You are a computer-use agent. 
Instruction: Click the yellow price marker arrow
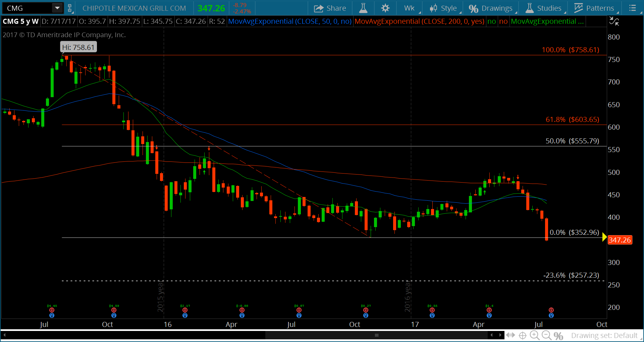tap(604, 237)
